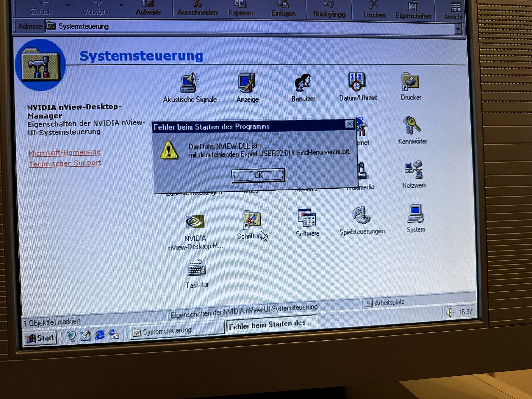The width and height of the screenshot is (532, 399).
Task: Follow the Microsoft-Homepage link
Action: click(64, 153)
